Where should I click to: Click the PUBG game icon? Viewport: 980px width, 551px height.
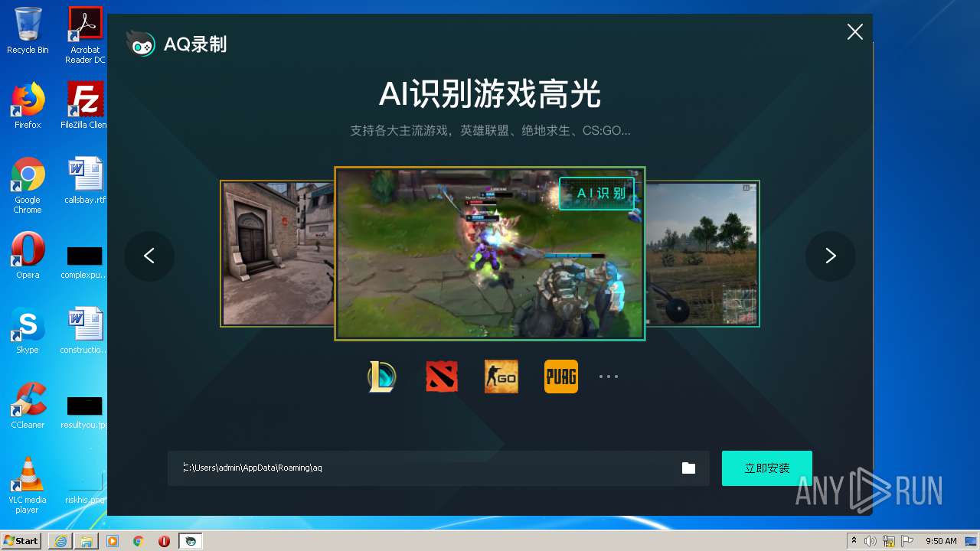(x=561, y=377)
